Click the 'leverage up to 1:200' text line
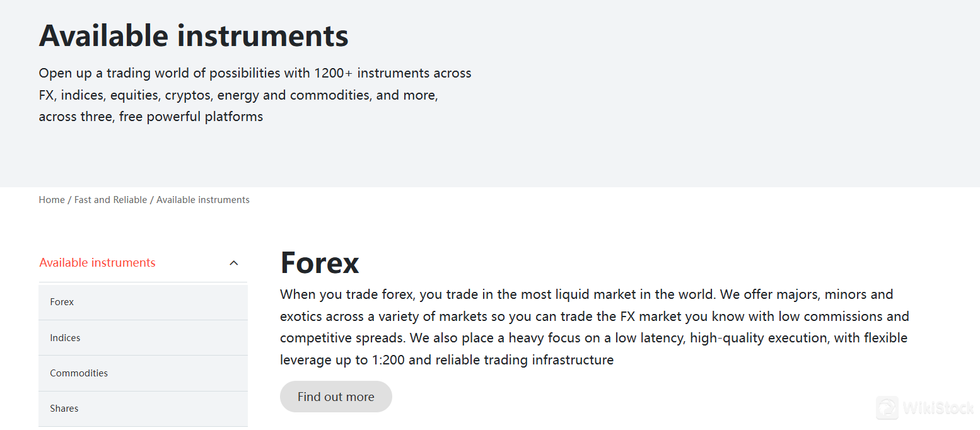The height and width of the screenshot is (430, 980). (446, 360)
